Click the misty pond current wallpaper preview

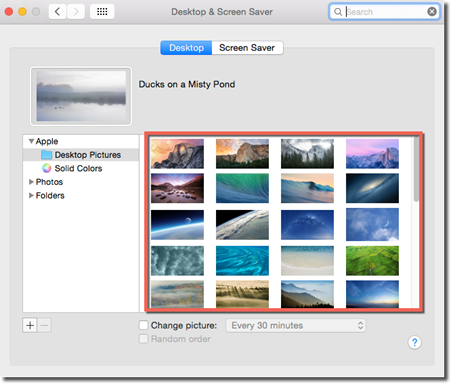(x=81, y=96)
